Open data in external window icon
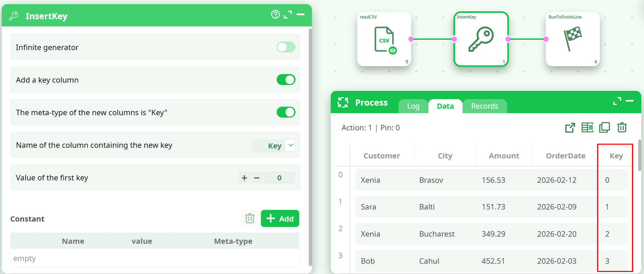This screenshot has width=644, height=274. point(570,128)
